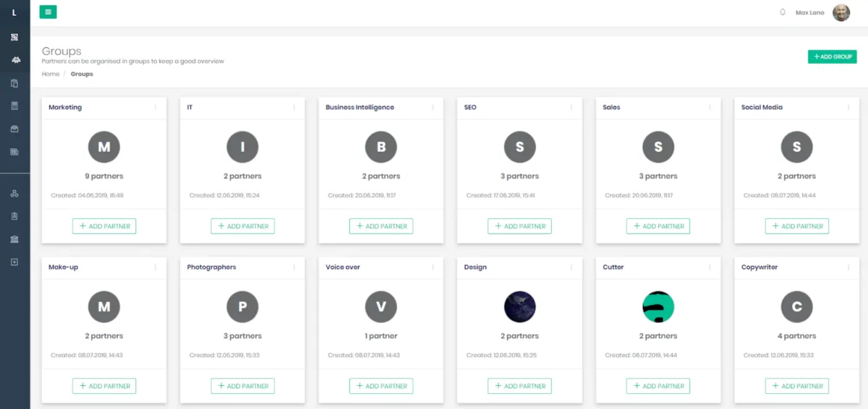Open the Design card three-dot menu

pyautogui.click(x=571, y=267)
